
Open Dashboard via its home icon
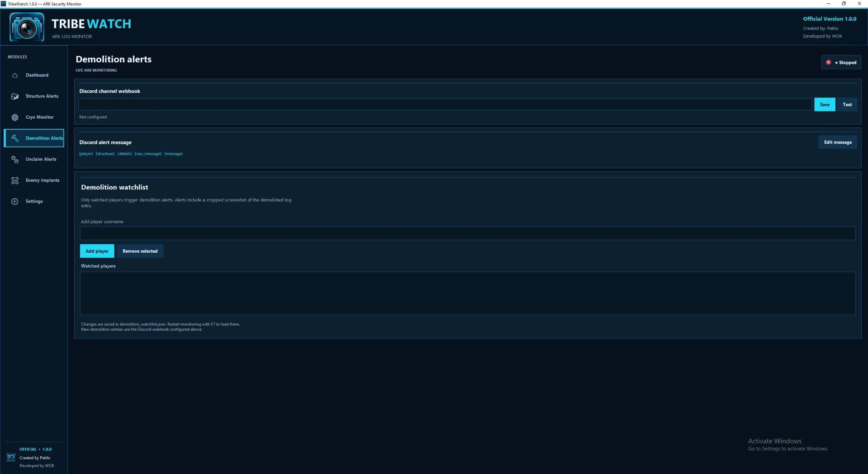(15, 75)
